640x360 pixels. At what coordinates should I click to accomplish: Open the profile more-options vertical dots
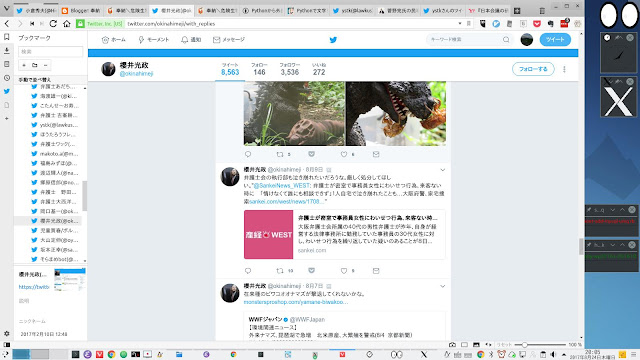pyautogui.click(x=564, y=69)
